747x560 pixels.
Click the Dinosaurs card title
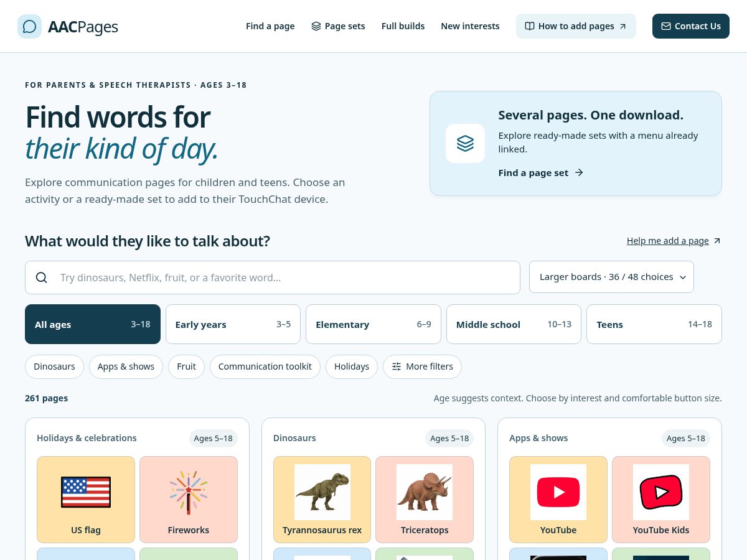[x=294, y=438]
